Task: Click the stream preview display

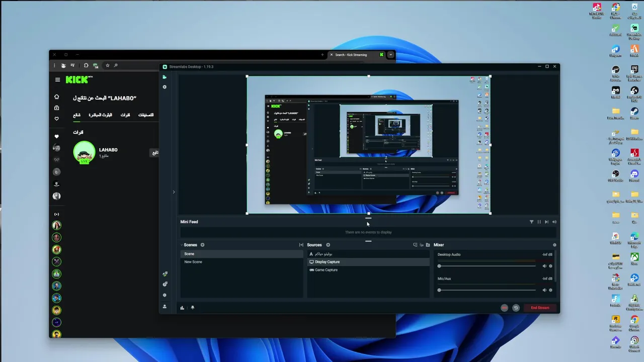Action: [x=368, y=145]
